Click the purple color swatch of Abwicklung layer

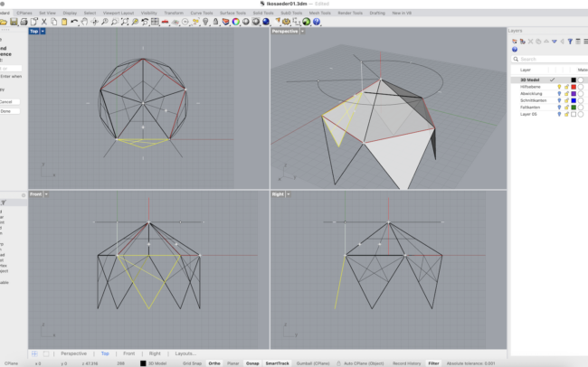coord(574,93)
